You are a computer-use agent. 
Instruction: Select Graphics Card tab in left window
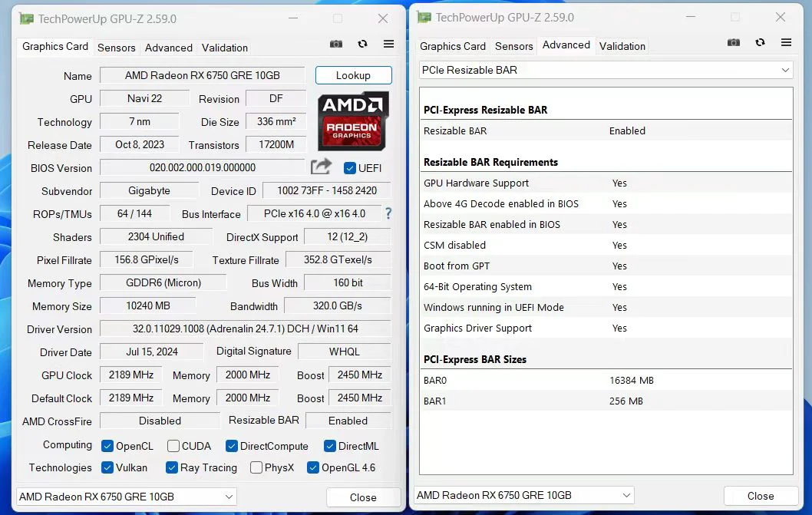pos(55,46)
